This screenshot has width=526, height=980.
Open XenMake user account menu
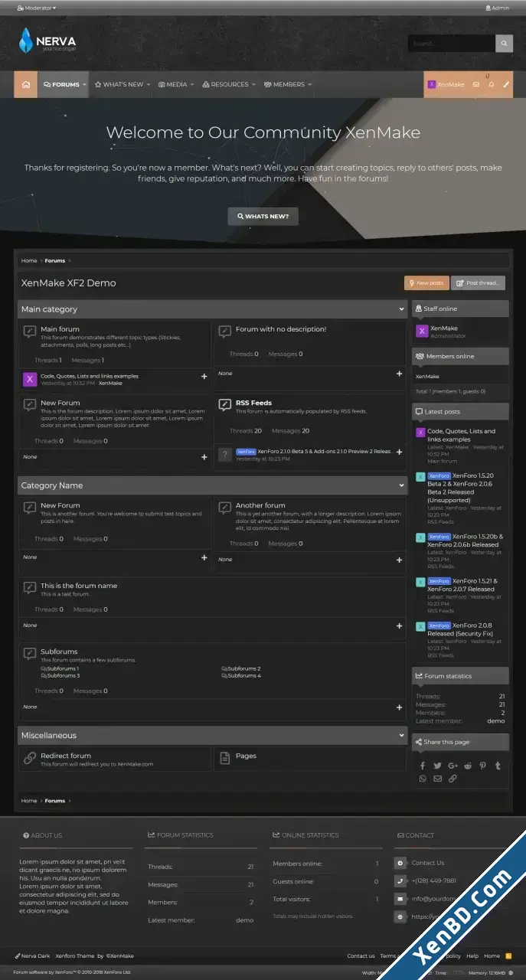pos(446,84)
